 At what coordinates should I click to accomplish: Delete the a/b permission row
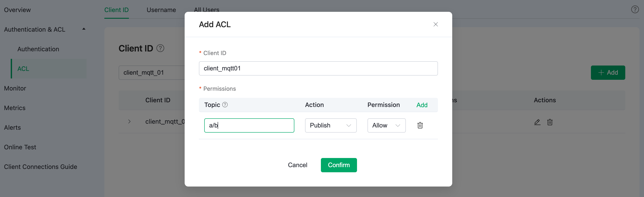(x=420, y=125)
